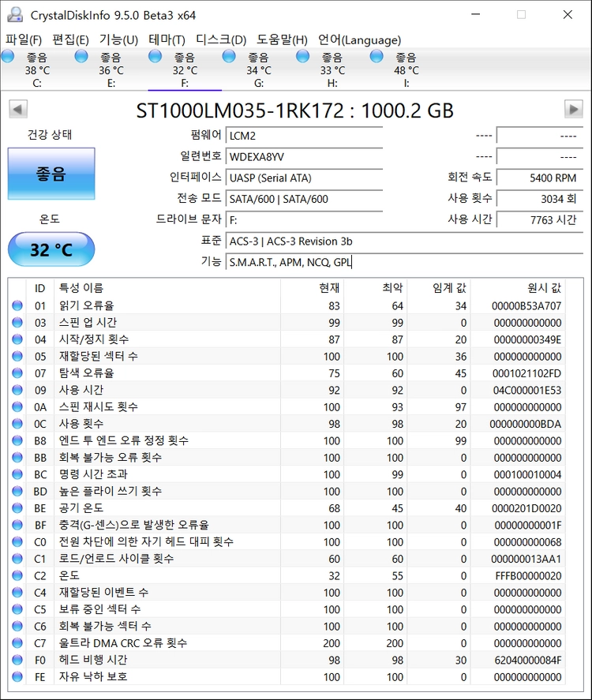The image size is (592, 700).
Task: Open the 편집(E) menu
Action: point(70,39)
